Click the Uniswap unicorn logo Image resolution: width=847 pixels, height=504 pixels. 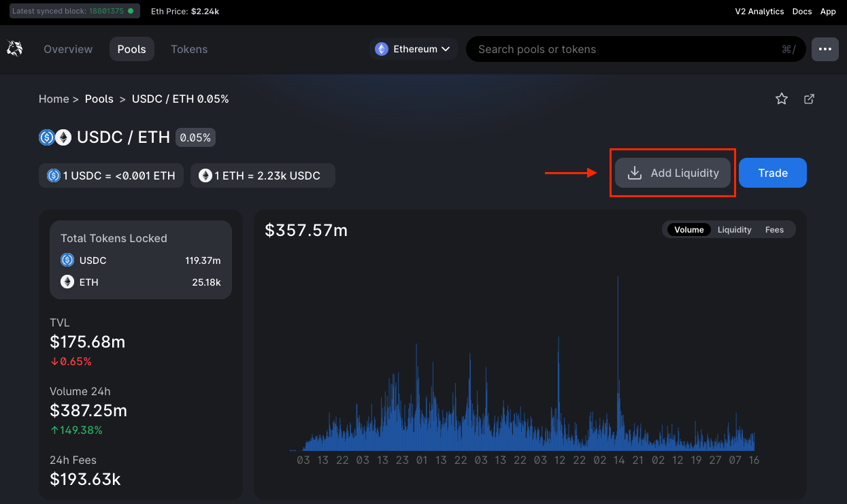[x=14, y=48]
